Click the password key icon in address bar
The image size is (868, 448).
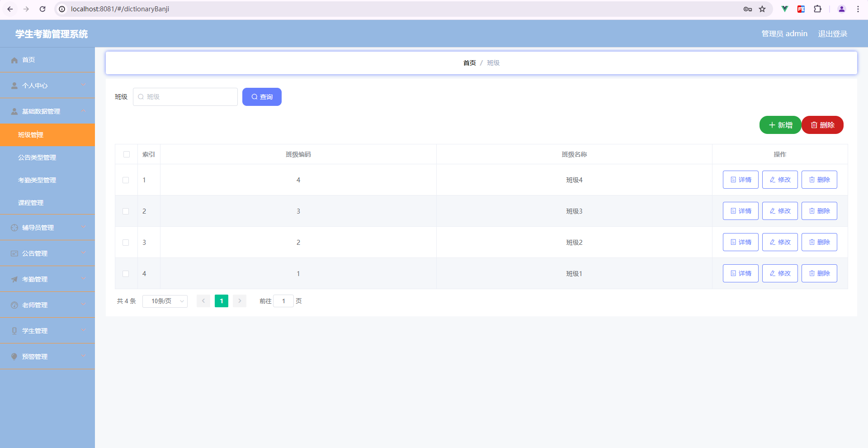coord(748,9)
